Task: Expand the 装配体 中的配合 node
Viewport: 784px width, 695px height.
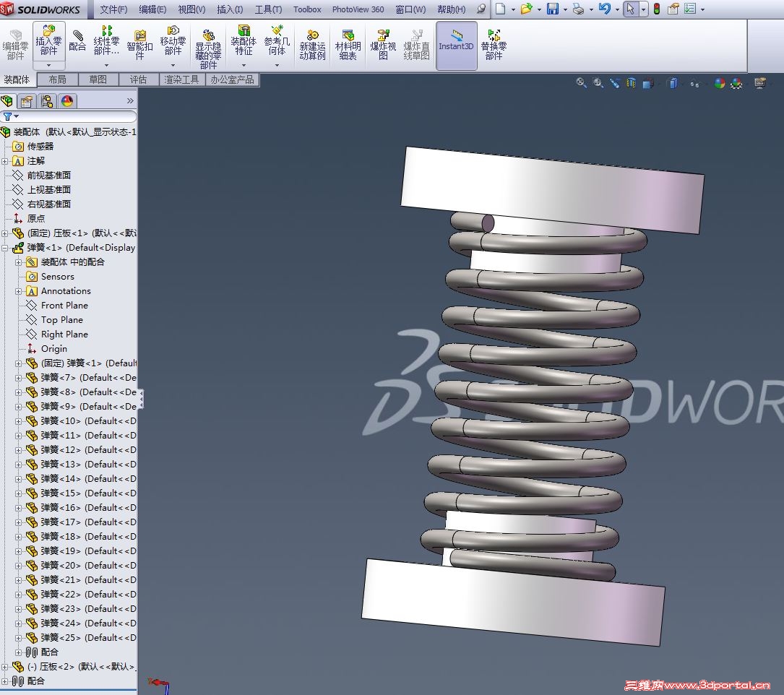Action: (19, 262)
